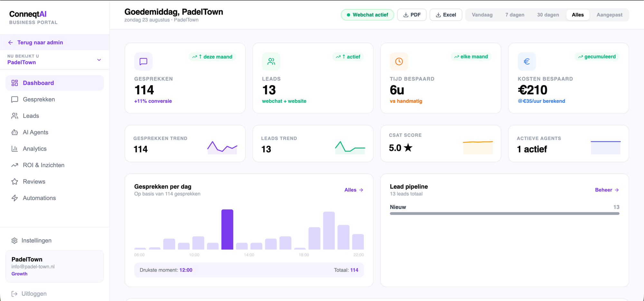Image resolution: width=644 pixels, height=301 pixels.
Task: Click the green status dot in Webchat actief
Action: coord(348,15)
